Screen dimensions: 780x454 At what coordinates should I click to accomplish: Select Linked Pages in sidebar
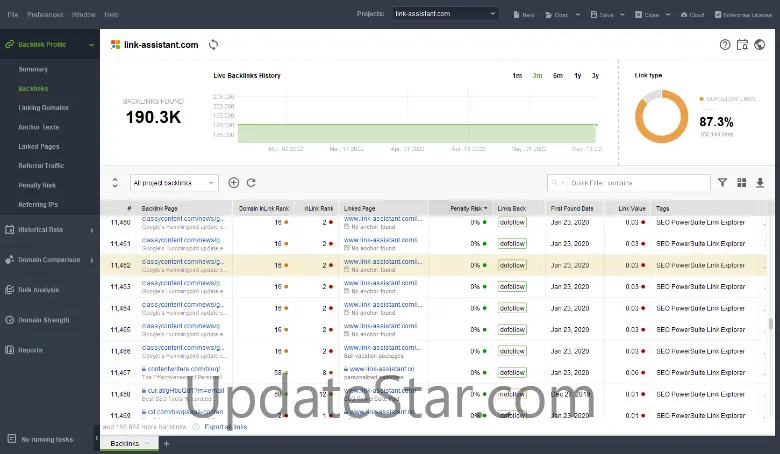pyautogui.click(x=39, y=147)
